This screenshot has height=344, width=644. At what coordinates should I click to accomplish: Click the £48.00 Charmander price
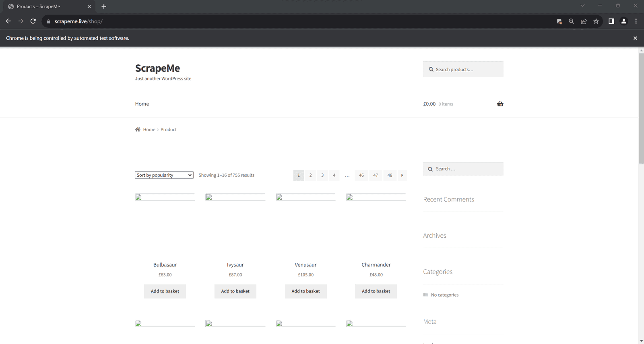pyautogui.click(x=376, y=275)
